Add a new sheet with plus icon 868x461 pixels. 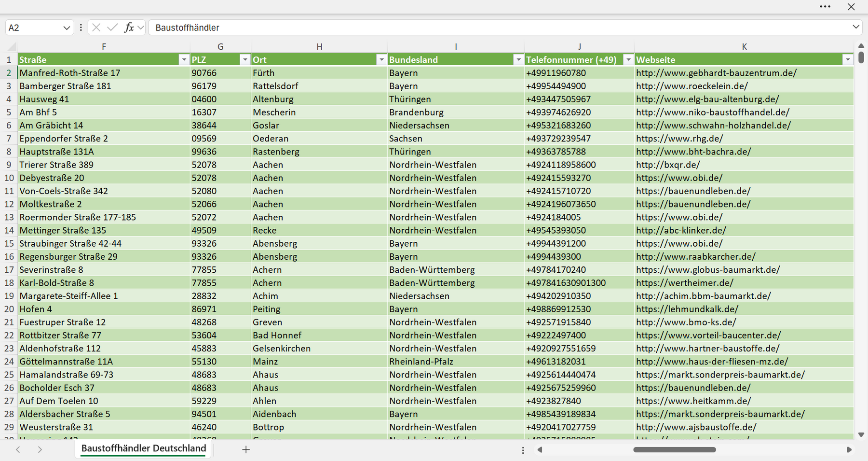click(x=246, y=449)
